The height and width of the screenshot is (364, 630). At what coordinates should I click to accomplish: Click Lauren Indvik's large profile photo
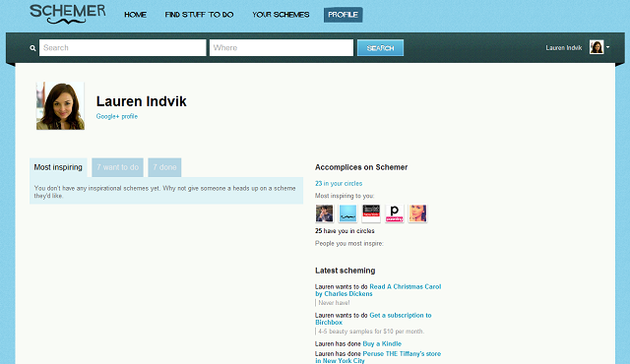point(60,106)
